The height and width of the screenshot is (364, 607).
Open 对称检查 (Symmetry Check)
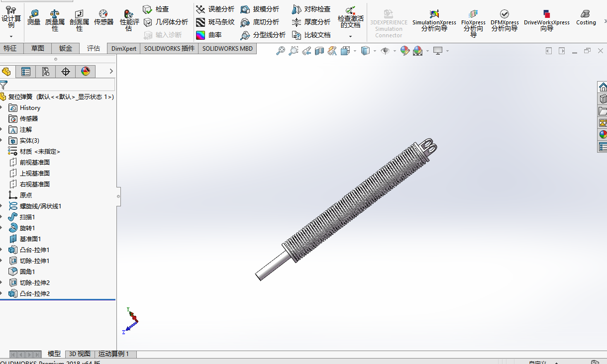click(x=311, y=9)
